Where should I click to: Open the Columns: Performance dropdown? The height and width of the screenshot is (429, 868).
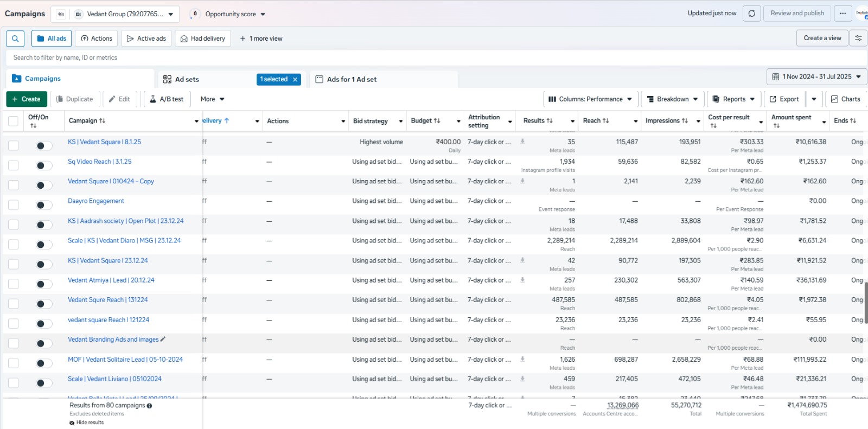pos(590,99)
